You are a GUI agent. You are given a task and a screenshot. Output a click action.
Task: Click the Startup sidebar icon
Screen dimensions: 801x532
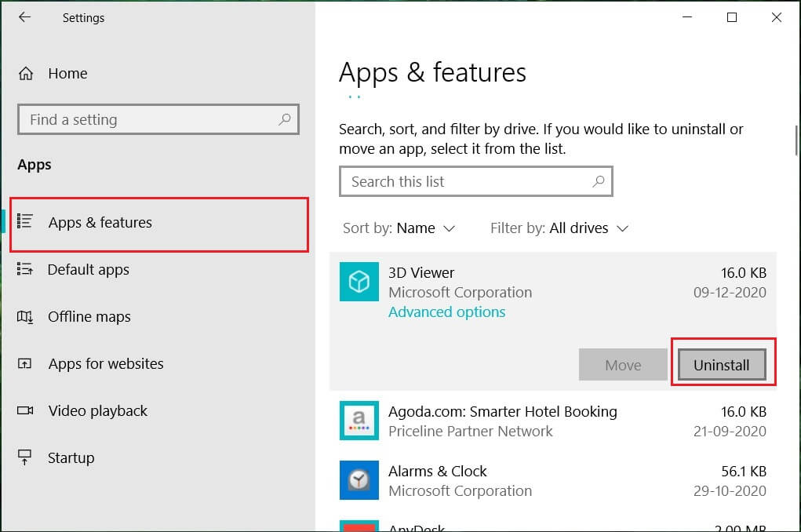[x=25, y=458]
